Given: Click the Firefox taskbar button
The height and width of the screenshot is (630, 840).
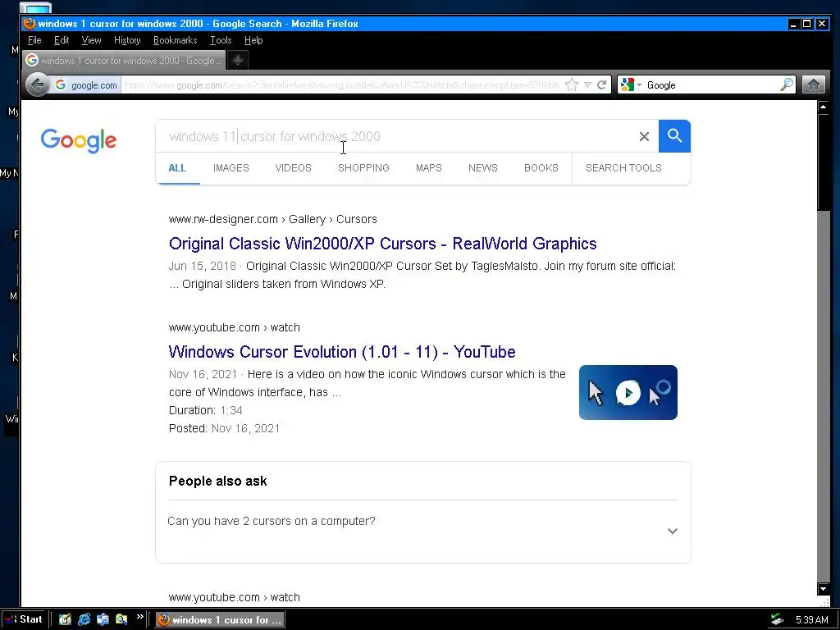Looking at the screenshot, I should [x=220, y=620].
